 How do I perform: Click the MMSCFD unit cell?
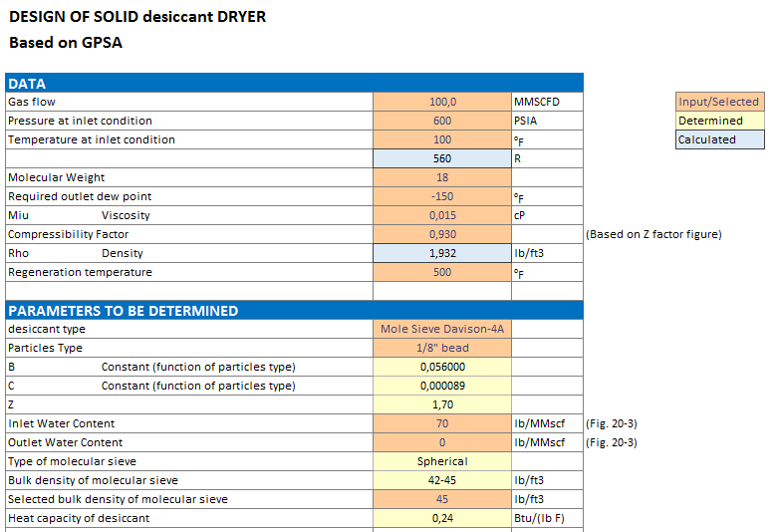pyautogui.click(x=546, y=102)
